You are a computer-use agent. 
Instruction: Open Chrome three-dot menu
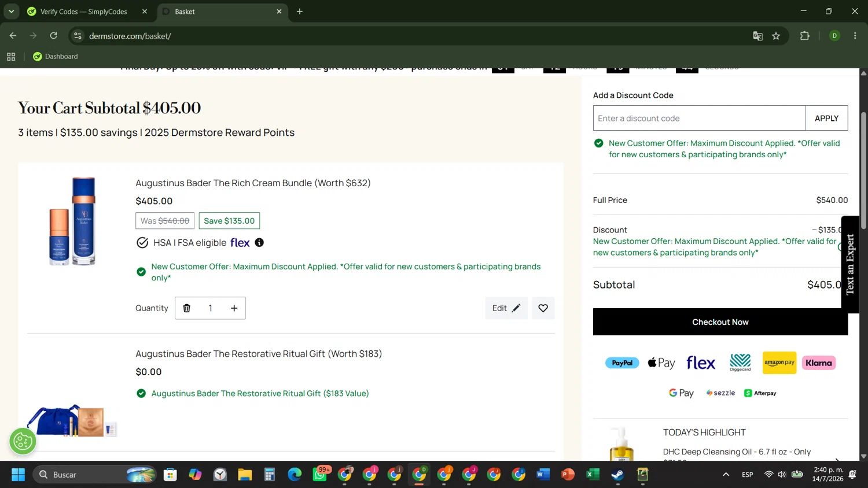(855, 36)
